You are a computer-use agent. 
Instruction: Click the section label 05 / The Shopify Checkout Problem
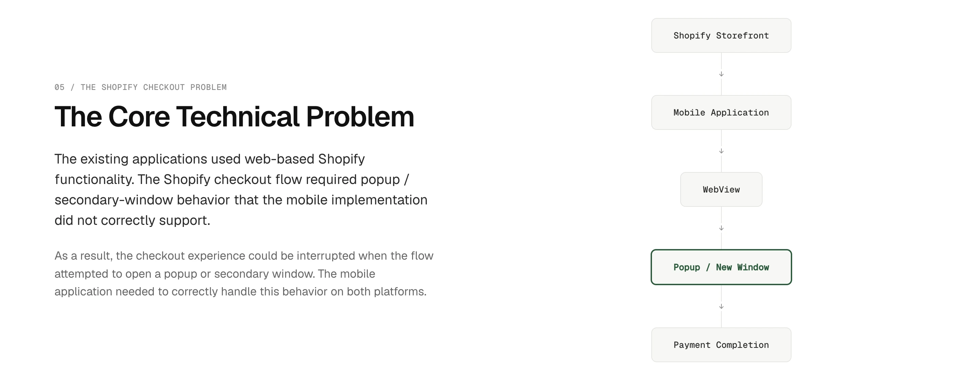pyautogui.click(x=141, y=87)
